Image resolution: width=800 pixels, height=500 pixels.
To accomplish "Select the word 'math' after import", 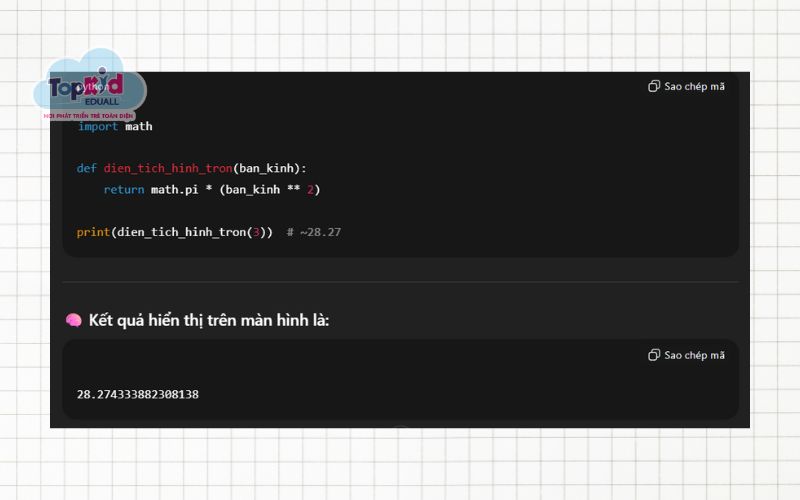I will (139, 127).
